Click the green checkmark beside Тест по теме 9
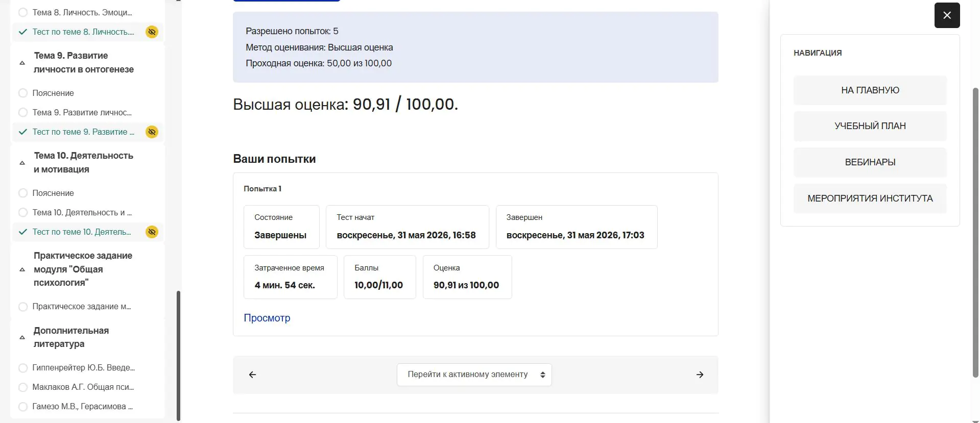The width and height of the screenshot is (980, 423). point(22,132)
